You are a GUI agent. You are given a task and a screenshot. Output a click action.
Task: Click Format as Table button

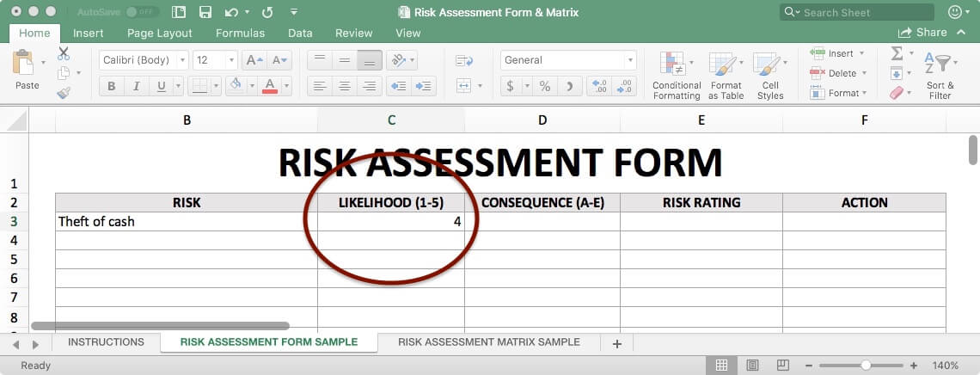coord(726,75)
